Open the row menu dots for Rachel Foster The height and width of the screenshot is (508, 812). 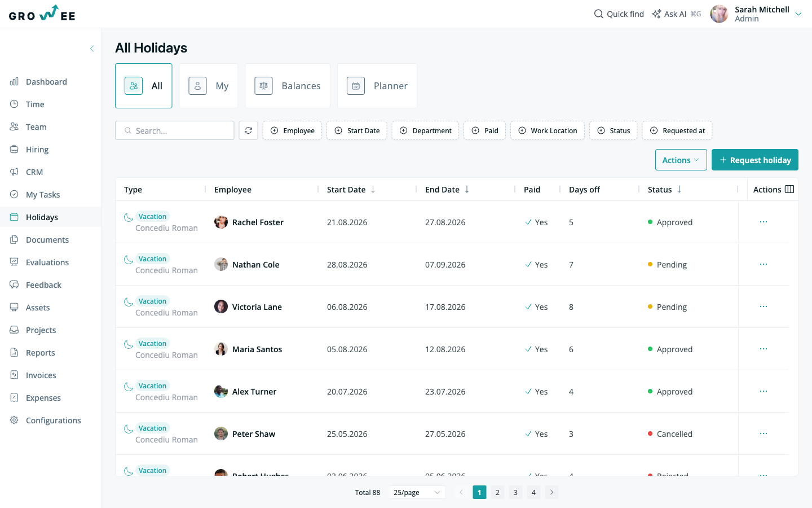point(764,222)
